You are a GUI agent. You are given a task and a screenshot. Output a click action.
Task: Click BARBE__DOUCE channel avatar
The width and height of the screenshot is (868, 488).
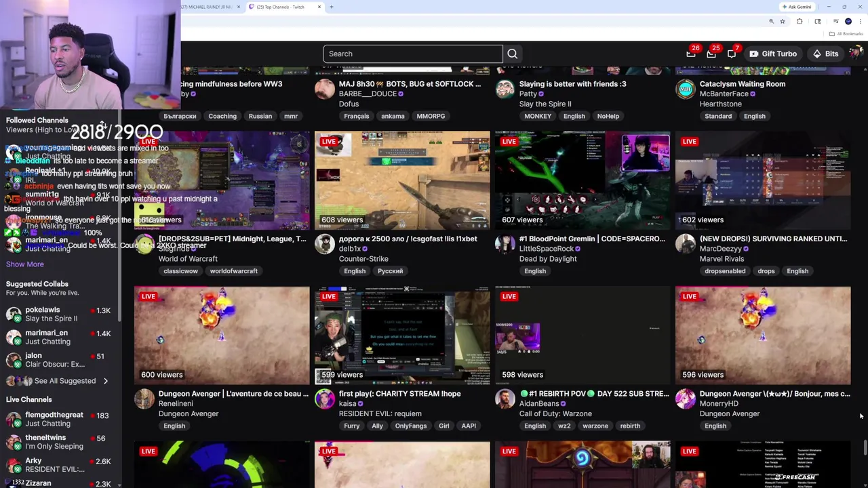click(x=325, y=89)
